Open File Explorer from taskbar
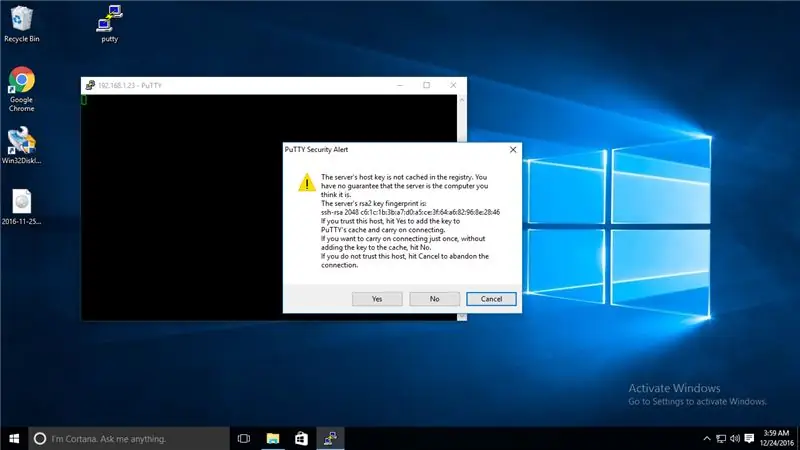Viewport: 800px width, 450px height. click(273, 439)
